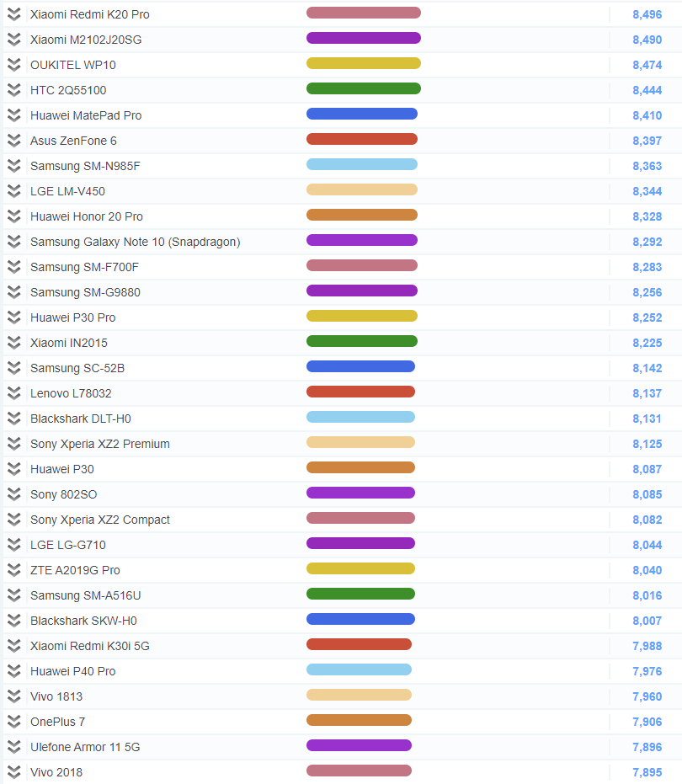
Task: Click the 7,988 score value
Action: (x=647, y=646)
